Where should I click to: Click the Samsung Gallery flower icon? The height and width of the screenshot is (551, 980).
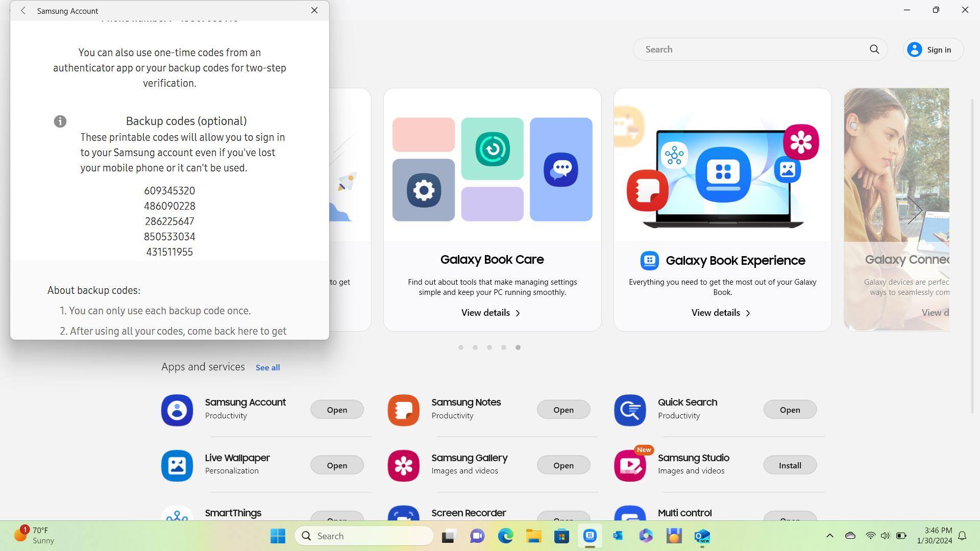coord(403,465)
